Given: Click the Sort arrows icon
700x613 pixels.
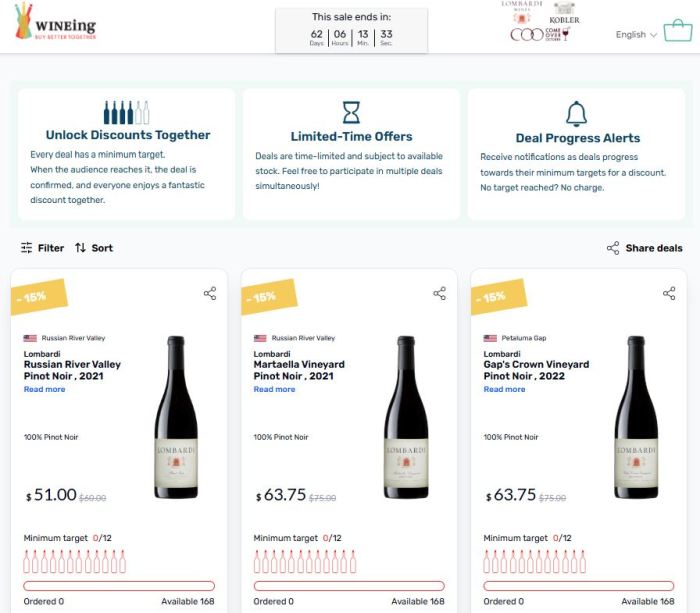Looking at the screenshot, I should point(80,248).
